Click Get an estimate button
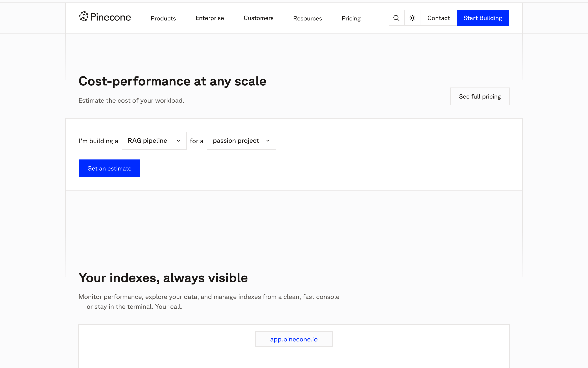588x368 pixels. (x=109, y=168)
